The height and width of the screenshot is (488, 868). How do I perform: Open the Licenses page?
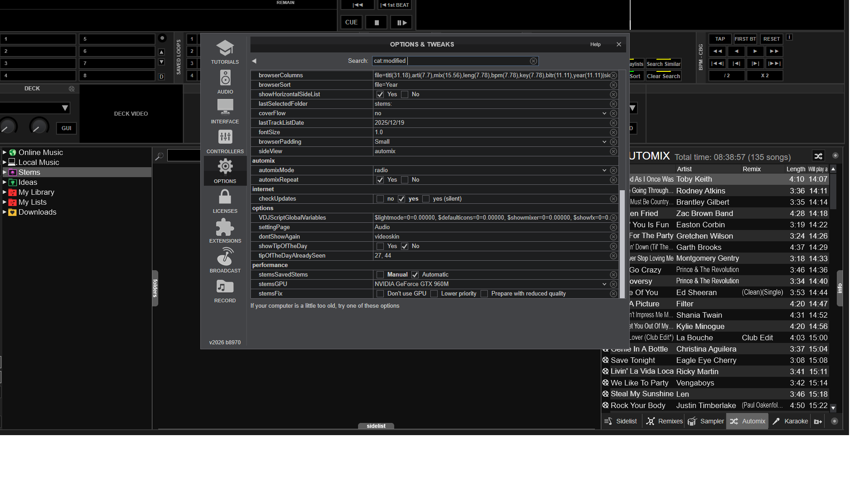(225, 201)
